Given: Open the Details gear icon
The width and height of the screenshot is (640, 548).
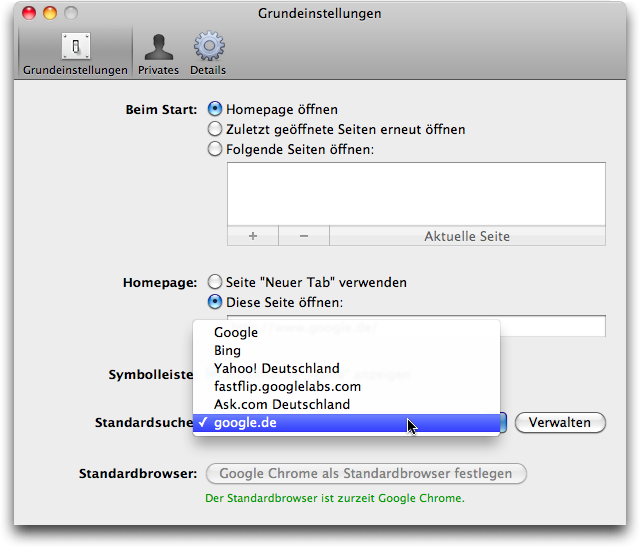Looking at the screenshot, I should coord(208,53).
